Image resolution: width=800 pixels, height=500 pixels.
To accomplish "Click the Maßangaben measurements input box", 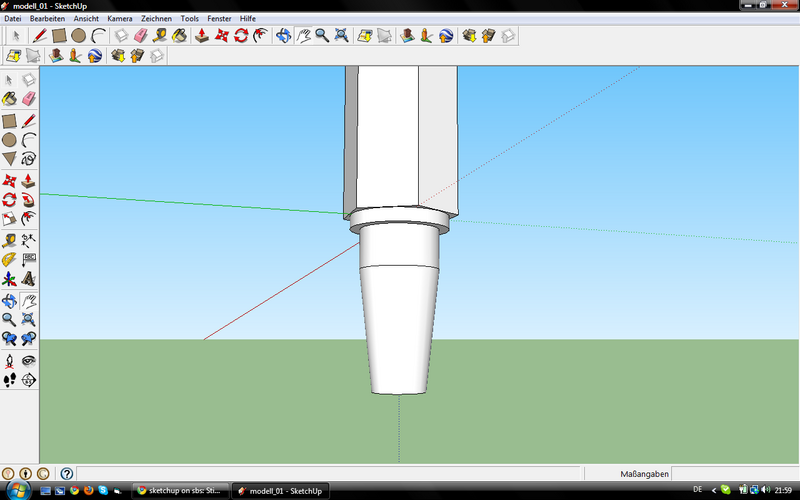I will pos(735,473).
